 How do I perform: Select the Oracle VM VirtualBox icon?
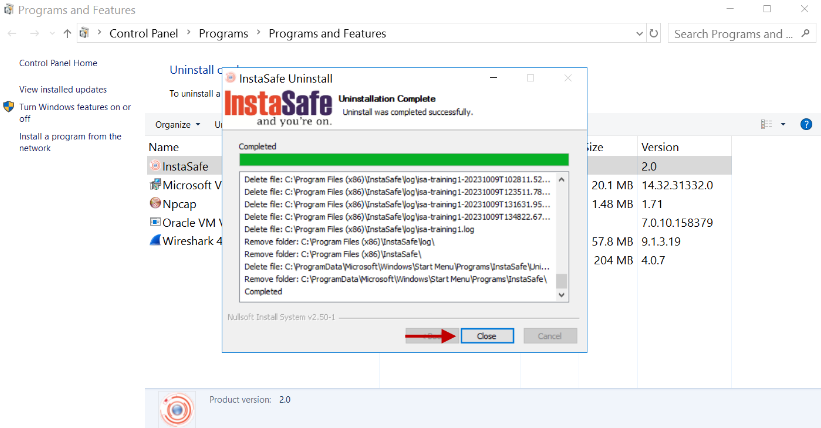pos(155,222)
